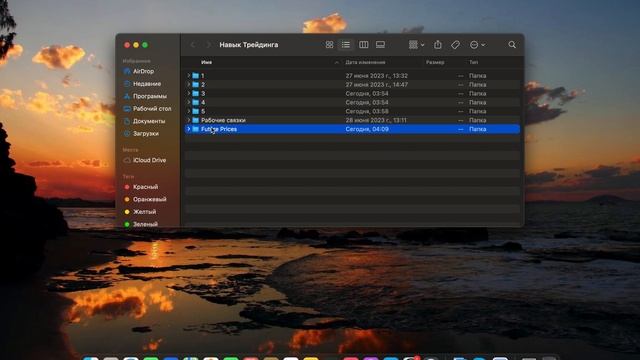Expand folder 4 disclosure arrow
Viewport: 640px width, 360px height.
[x=189, y=102]
